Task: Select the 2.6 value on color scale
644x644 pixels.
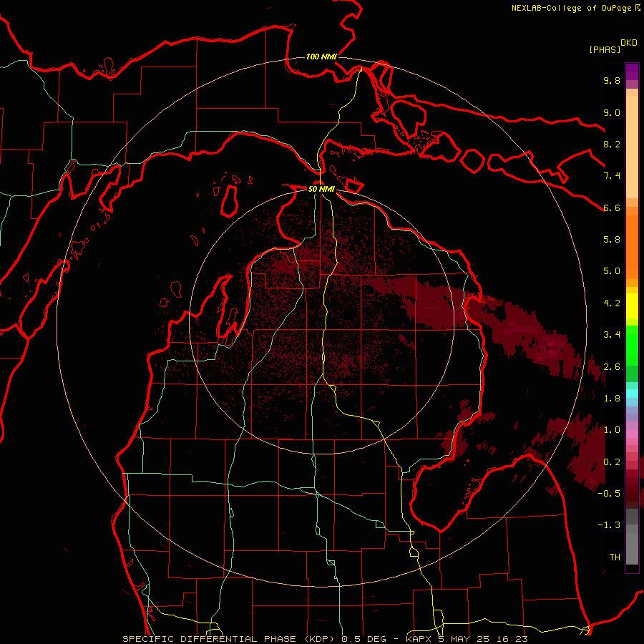Action: point(612,367)
